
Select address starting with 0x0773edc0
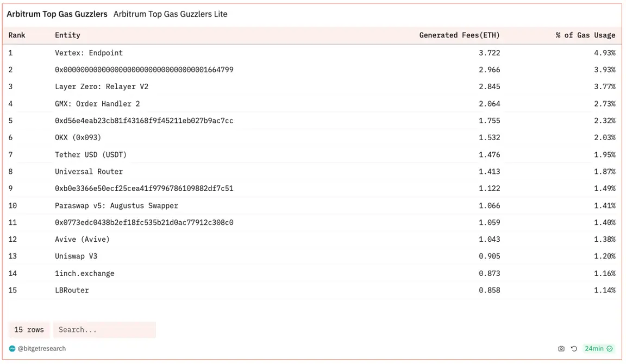(x=144, y=222)
